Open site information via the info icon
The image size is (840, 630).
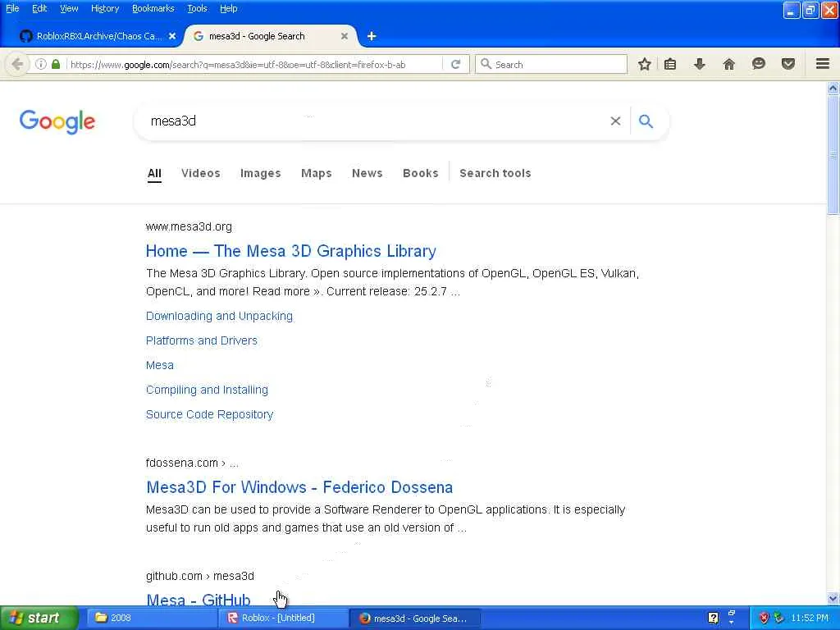(x=41, y=64)
